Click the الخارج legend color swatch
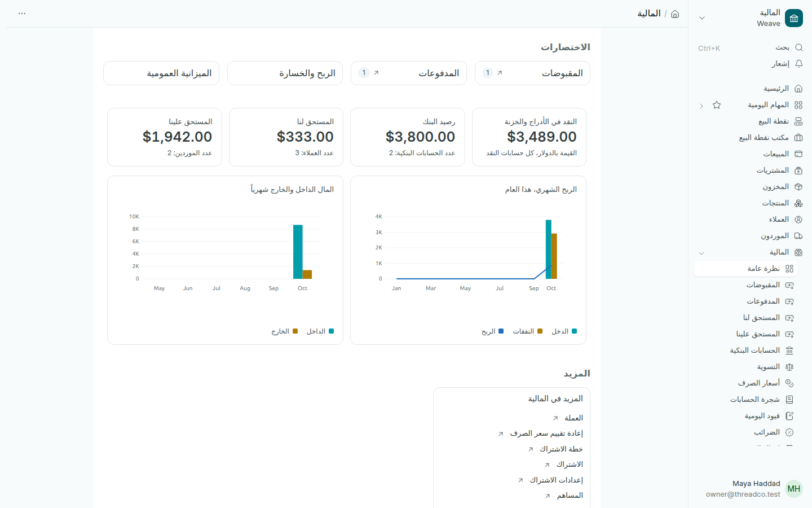Screen dimensions: 812x508 (295, 331)
